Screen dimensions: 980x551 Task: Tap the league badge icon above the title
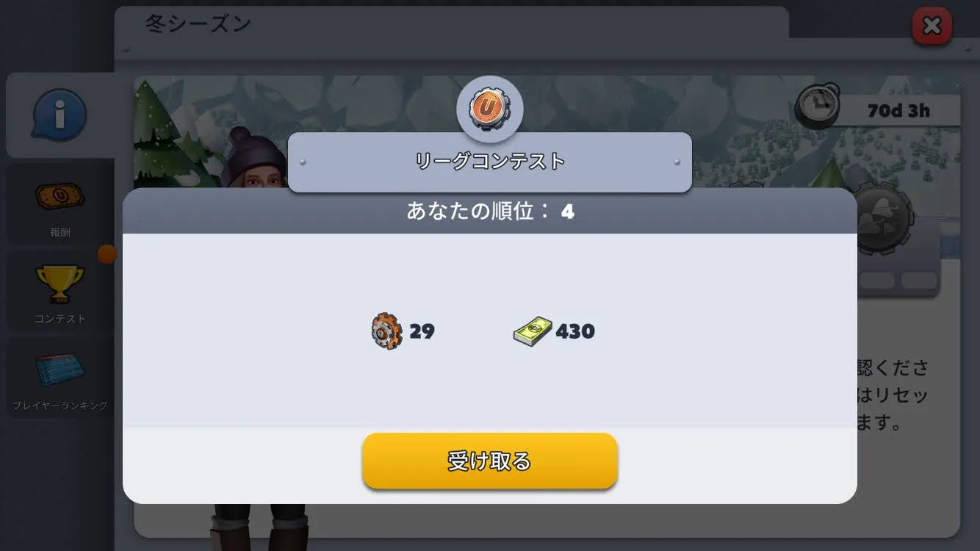click(x=489, y=109)
